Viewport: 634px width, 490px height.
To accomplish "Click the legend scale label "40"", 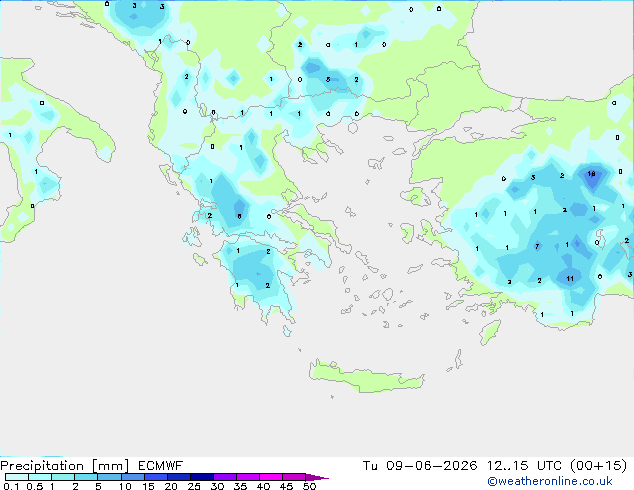I will click(x=263, y=486).
